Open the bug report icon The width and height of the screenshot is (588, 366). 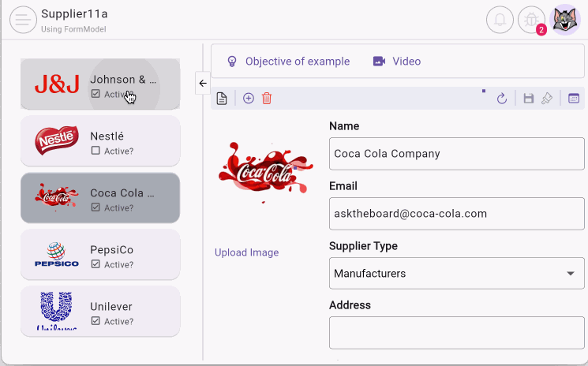pyautogui.click(x=531, y=21)
